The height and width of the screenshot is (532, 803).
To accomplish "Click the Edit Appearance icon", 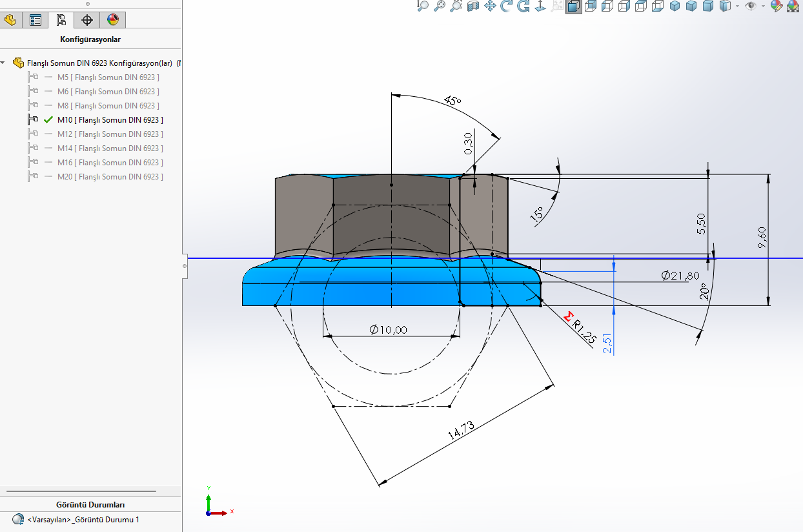I will [x=777, y=6].
